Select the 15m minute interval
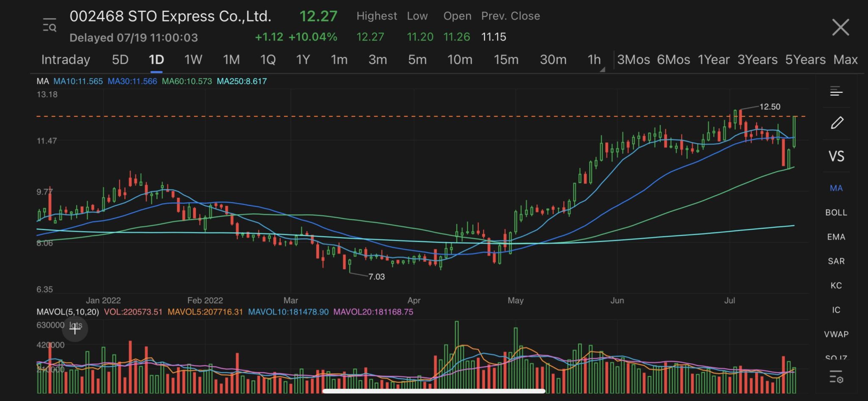The image size is (868, 401). click(x=506, y=60)
